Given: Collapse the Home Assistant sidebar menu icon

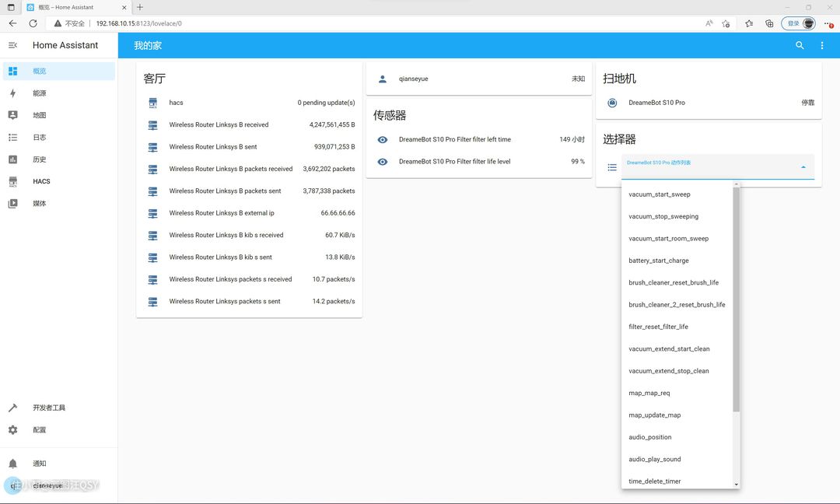Looking at the screenshot, I should 12,45.
